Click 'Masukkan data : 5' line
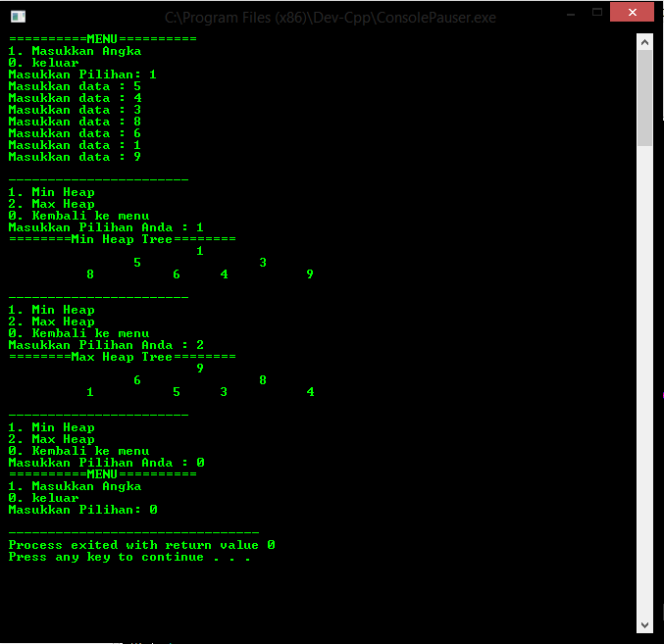The height and width of the screenshot is (644, 664). (75, 86)
